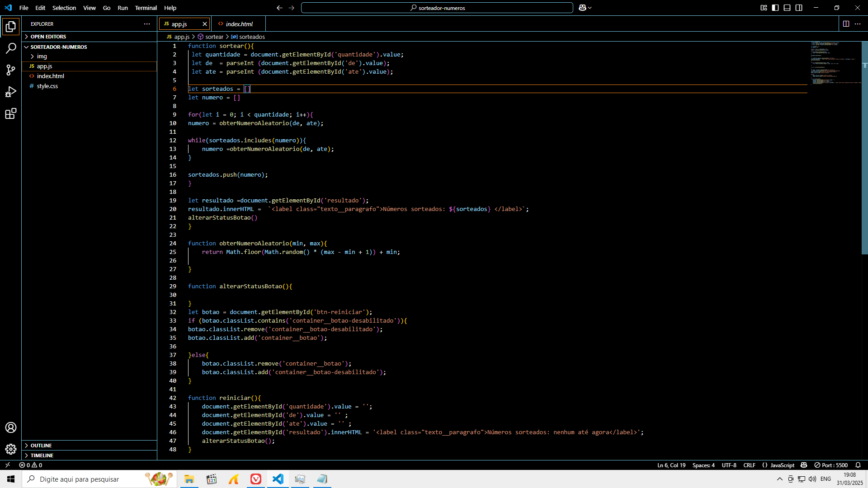The image size is (868, 488).
Task: Click Visual Studio Code taskbar icon
Action: [278, 479]
